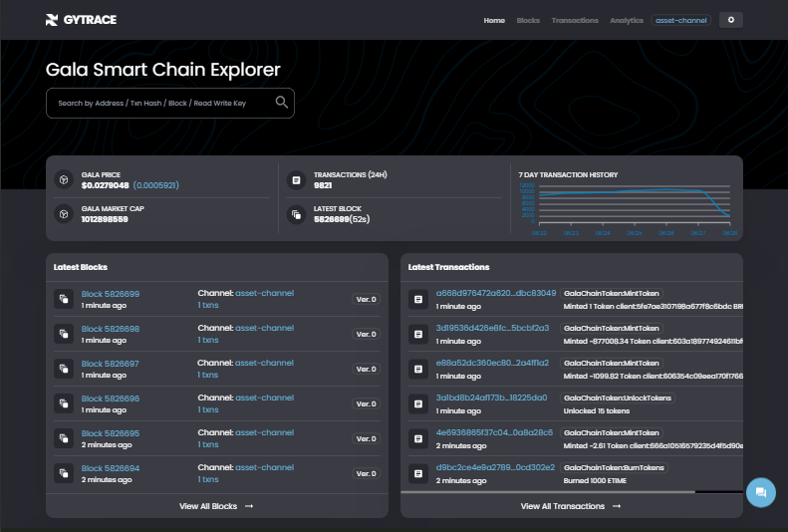788x532 pixels.
Task: Open transaction a668d976472a620...dbc83049
Action: [x=496, y=293]
